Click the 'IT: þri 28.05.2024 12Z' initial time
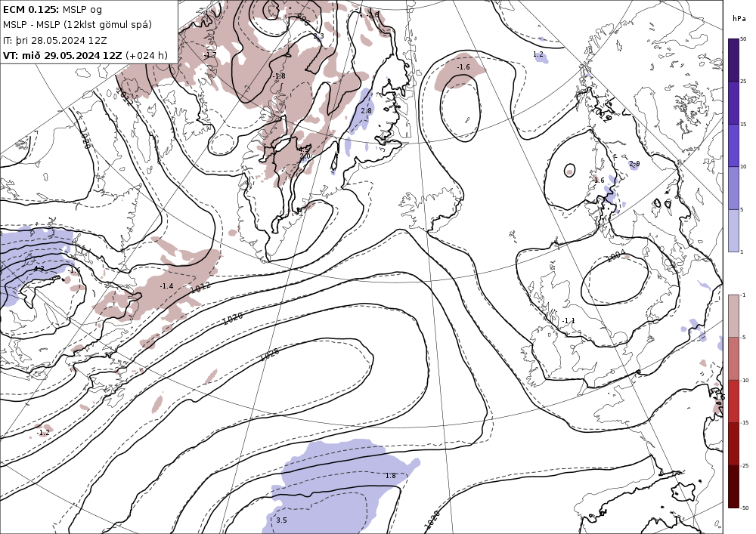The image size is (756, 534). (55, 40)
